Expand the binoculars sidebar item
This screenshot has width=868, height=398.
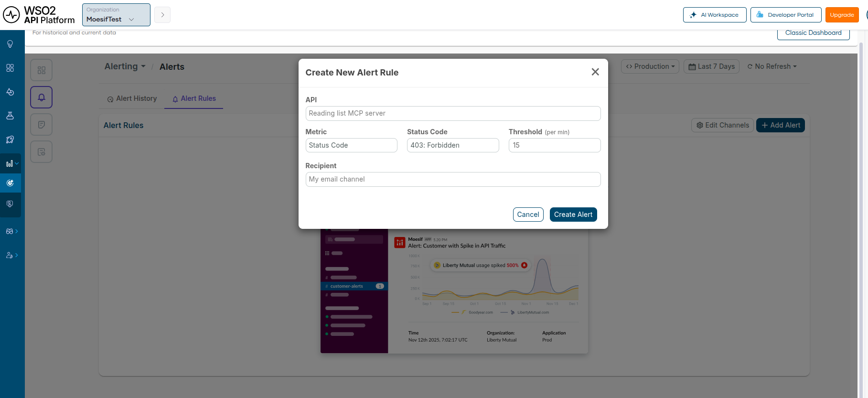[11, 231]
